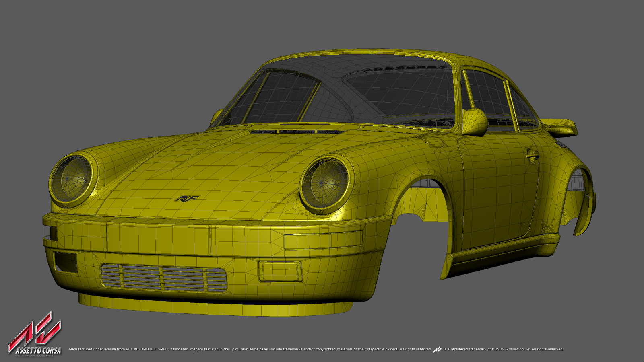
Task: Click the rectangular fog light beside the grille
Action: tap(280, 271)
